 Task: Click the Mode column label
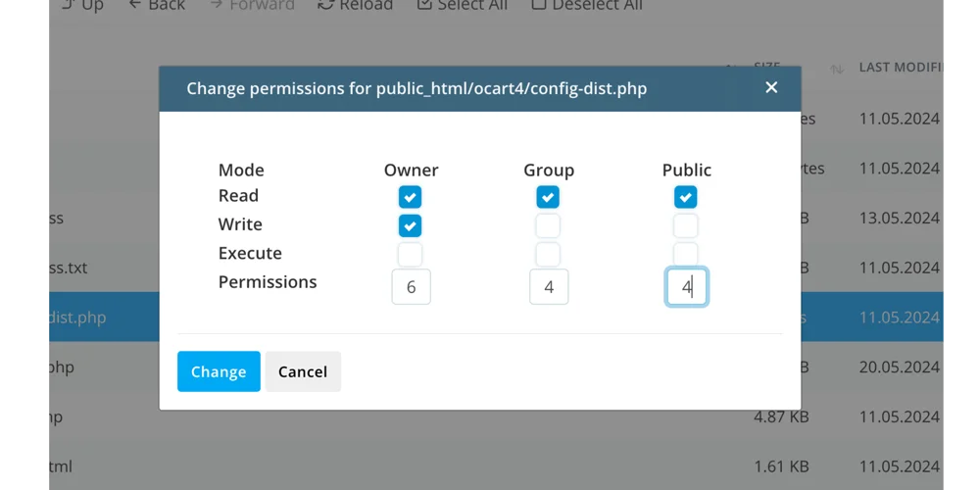(241, 170)
